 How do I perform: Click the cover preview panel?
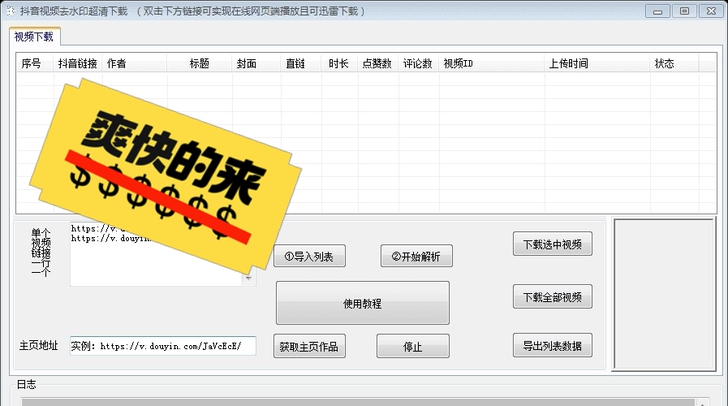(x=664, y=295)
